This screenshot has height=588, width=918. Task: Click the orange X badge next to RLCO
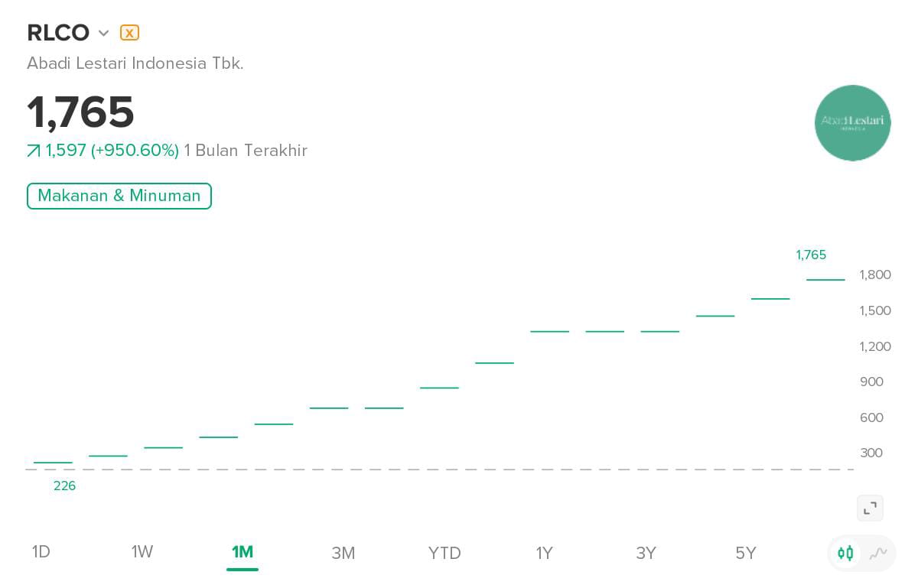click(x=129, y=33)
